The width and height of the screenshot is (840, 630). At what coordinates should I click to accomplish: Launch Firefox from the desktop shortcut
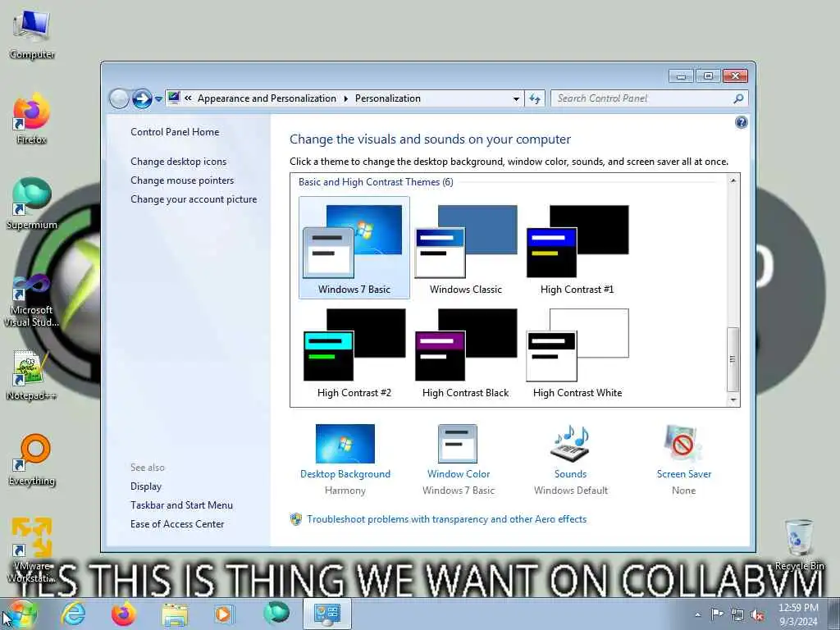(32, 119)
